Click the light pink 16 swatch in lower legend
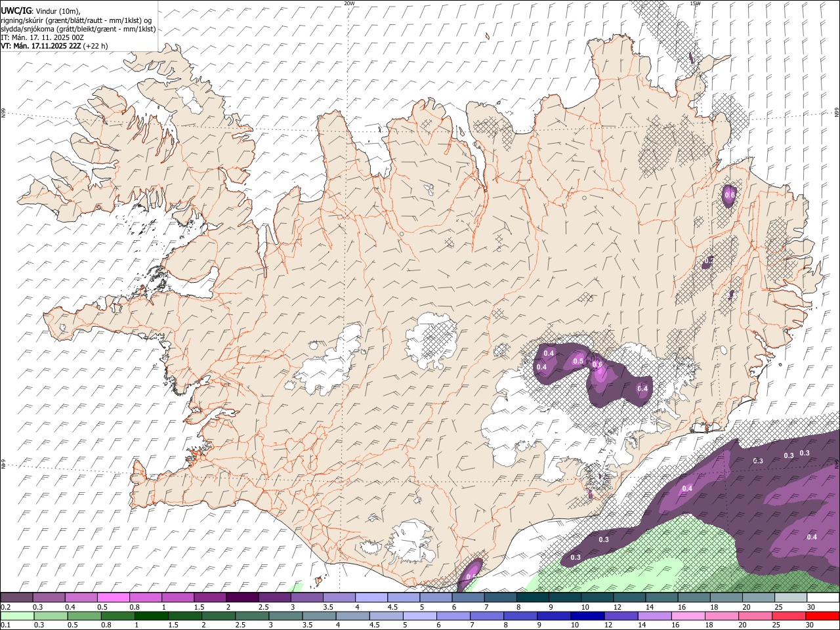Screen dimensions: 840x630 tap(689, 616)
